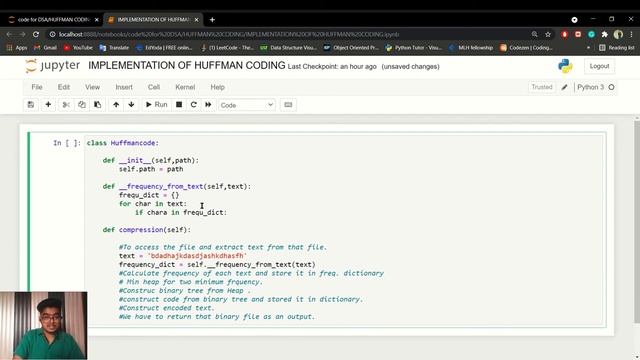Close the code for DSA/HUFFMAN browser tab
The height and width of the screenshot is (360, 640).
[97, 20]
